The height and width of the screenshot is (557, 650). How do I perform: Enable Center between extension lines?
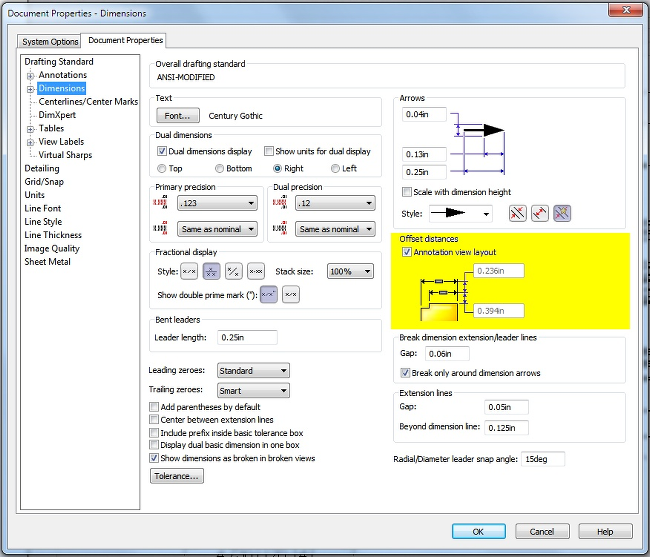tap(154, 419)
